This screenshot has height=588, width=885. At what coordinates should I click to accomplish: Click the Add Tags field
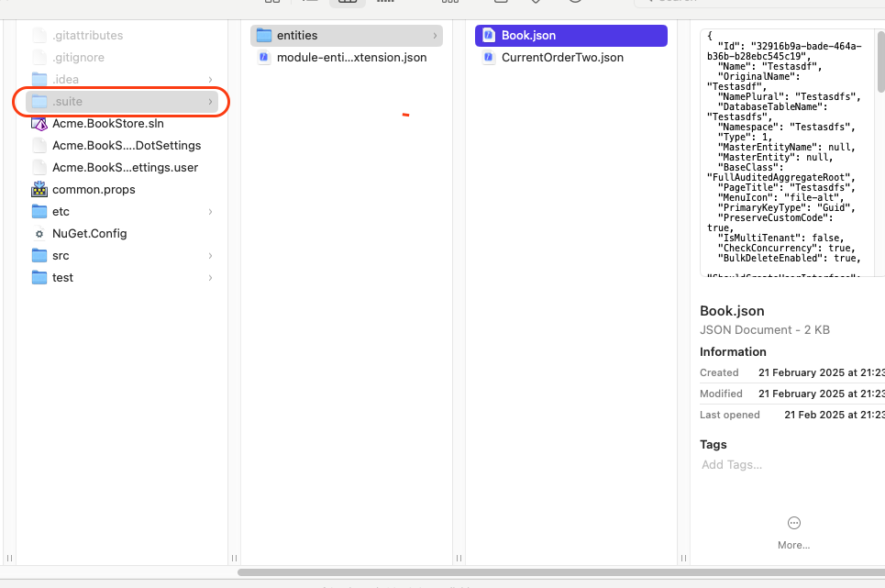coord(732,465)
